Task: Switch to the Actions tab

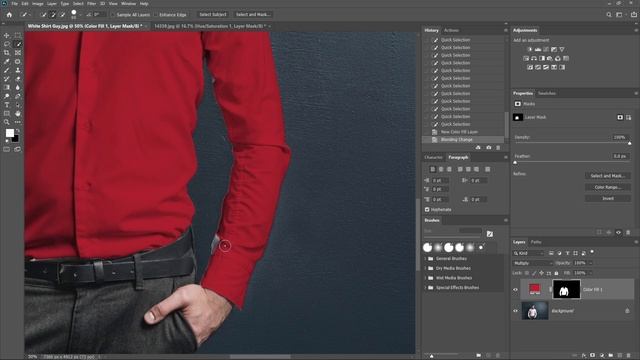Action: pyautogui.click(x=451, y=30)
